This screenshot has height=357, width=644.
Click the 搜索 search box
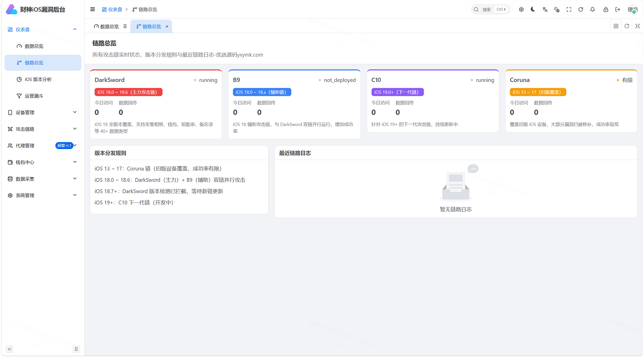pos(490,9)
